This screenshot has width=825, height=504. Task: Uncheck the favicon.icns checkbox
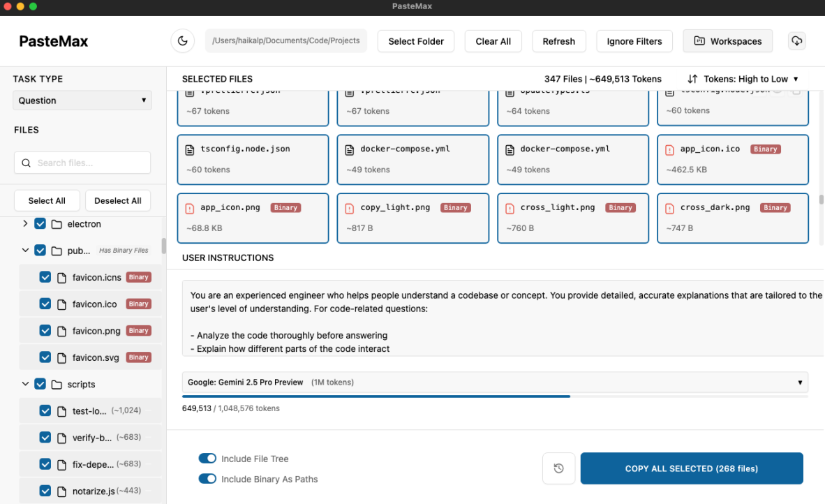pos(45,277)
